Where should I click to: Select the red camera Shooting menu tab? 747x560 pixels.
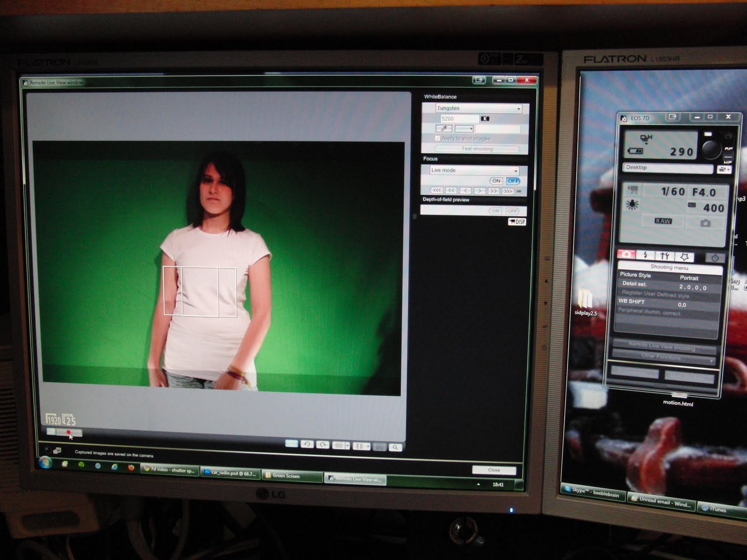point(627,254)
